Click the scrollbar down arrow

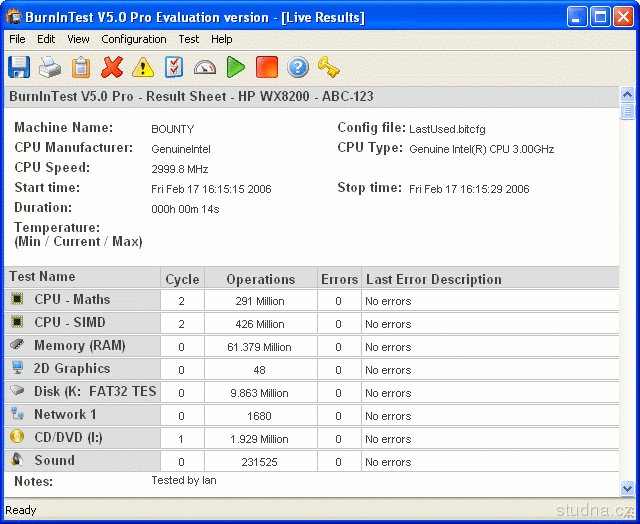tap(627, 489)
